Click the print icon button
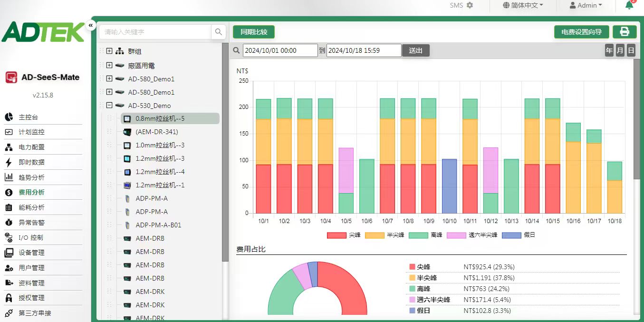 (625, 32)
